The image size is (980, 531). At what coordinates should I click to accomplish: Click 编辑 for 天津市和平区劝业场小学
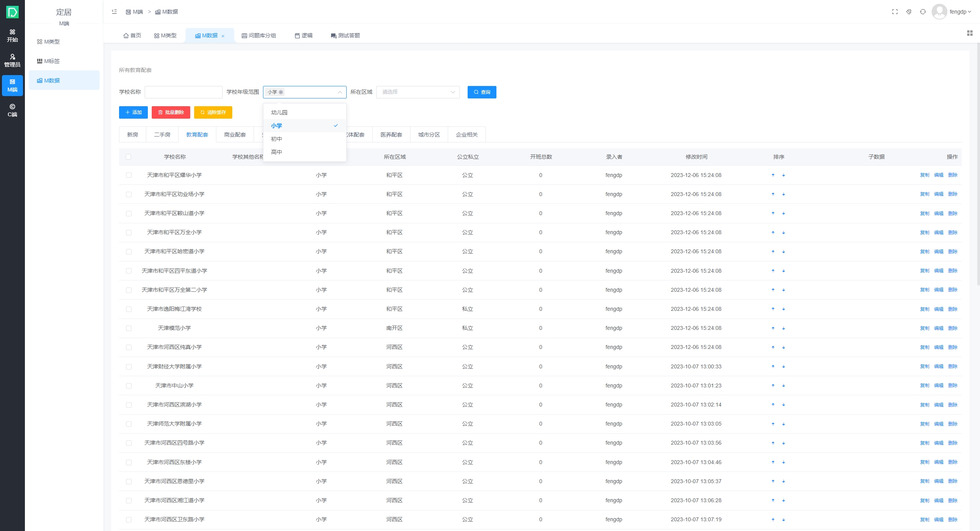coord(939,194)
